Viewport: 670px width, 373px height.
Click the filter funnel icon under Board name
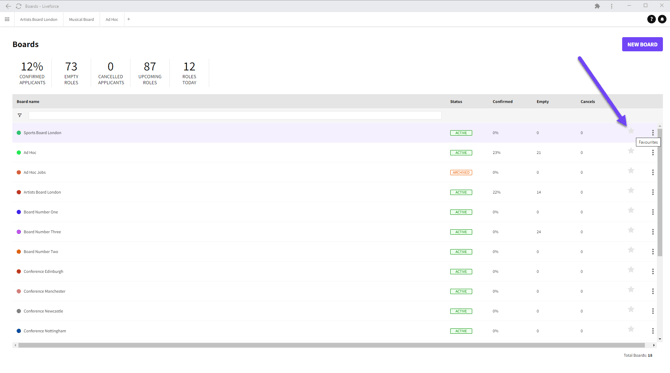pos(20,115)
